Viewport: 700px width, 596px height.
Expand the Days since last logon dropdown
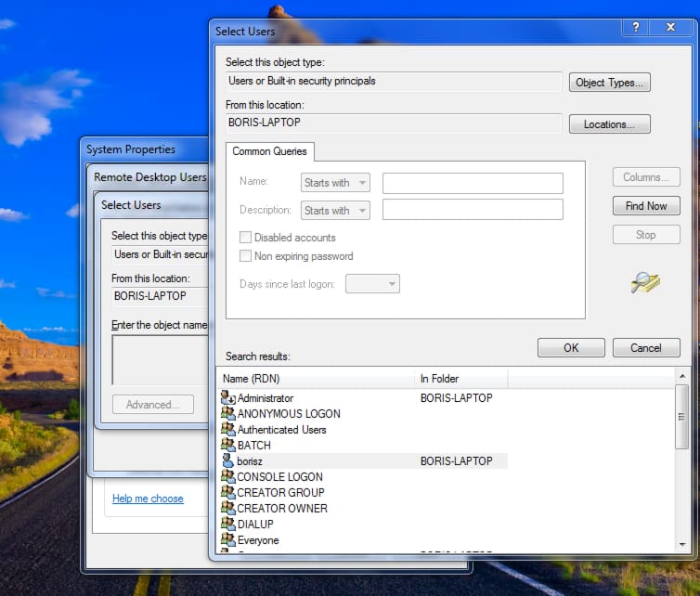(372, 283)
